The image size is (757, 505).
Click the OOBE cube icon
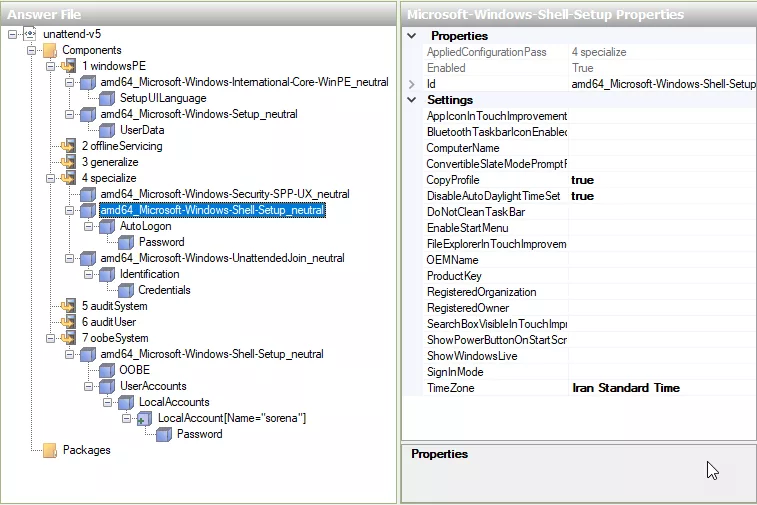[107, 370]
